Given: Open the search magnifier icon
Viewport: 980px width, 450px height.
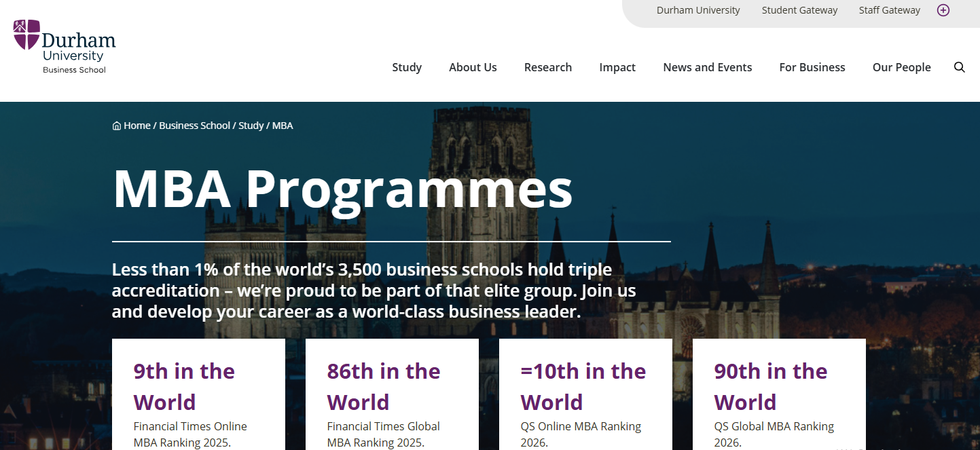Looking at the screenshot, I should click(959, 67).
